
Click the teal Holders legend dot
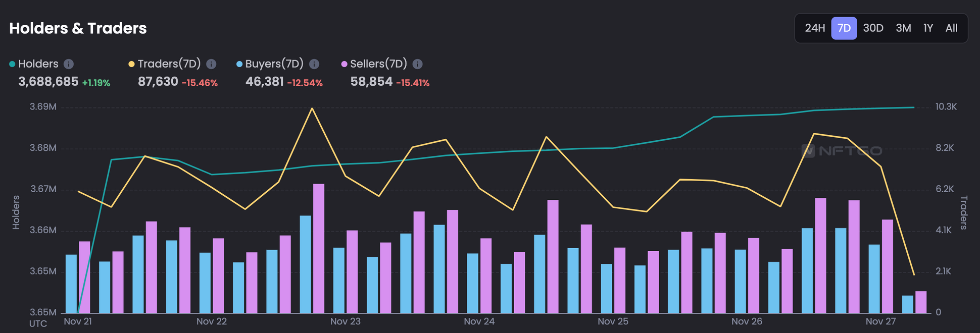tap(12, 64)
